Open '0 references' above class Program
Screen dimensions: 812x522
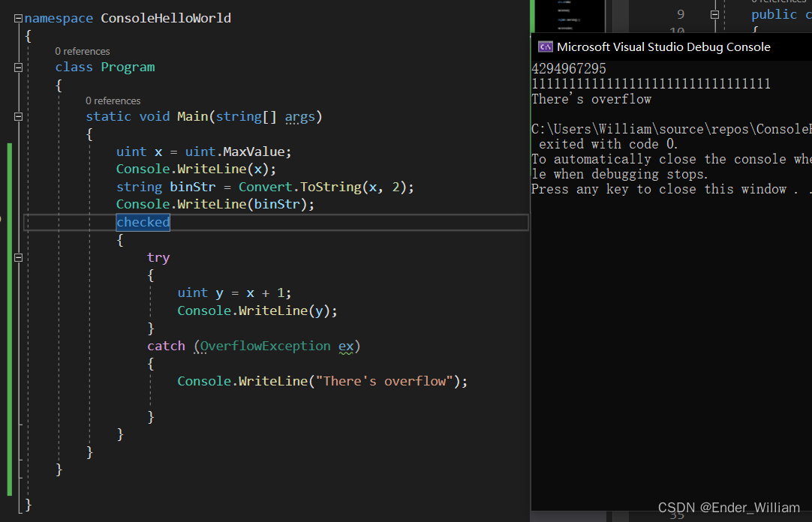[x=83, y=51]
